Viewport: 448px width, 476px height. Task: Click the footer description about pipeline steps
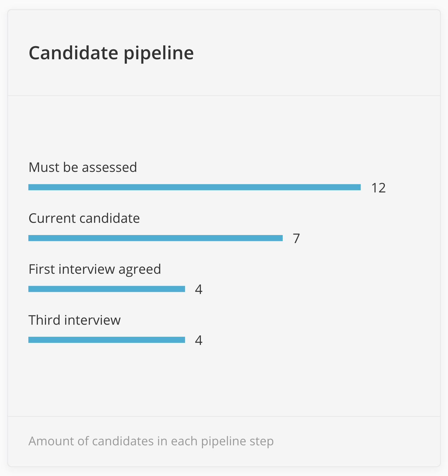(x=151, y=441)
